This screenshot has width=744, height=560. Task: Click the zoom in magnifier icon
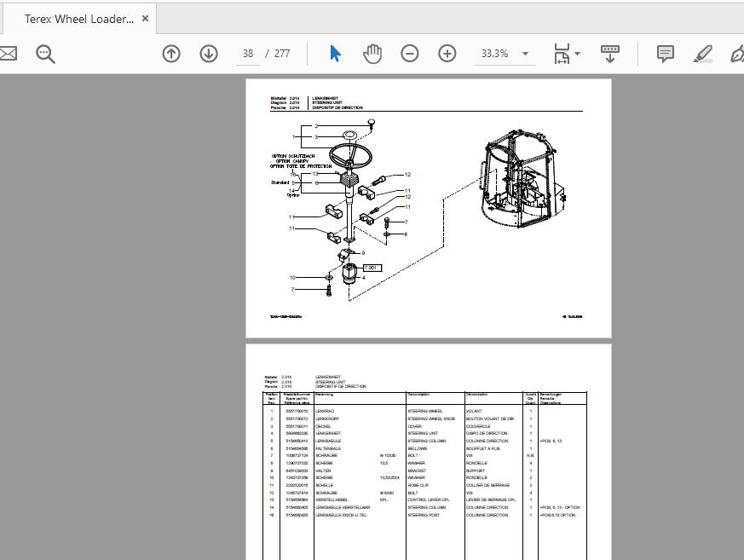pyautogui.click(x=447, y=53)
